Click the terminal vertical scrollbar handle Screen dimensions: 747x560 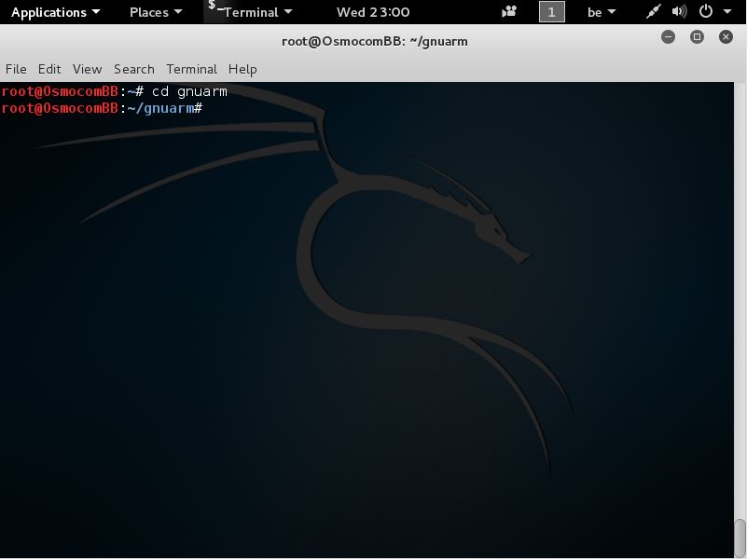coord(740,538)
